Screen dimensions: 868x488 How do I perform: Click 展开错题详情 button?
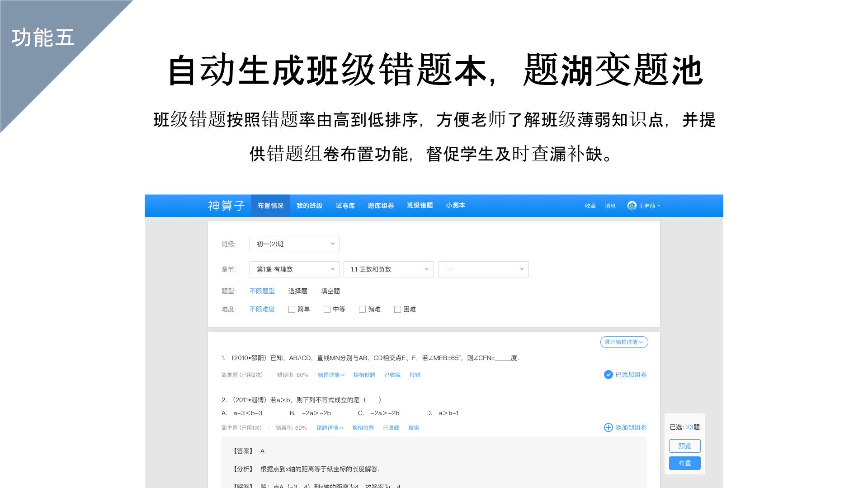pyautogui.click(x=624, y=342)
